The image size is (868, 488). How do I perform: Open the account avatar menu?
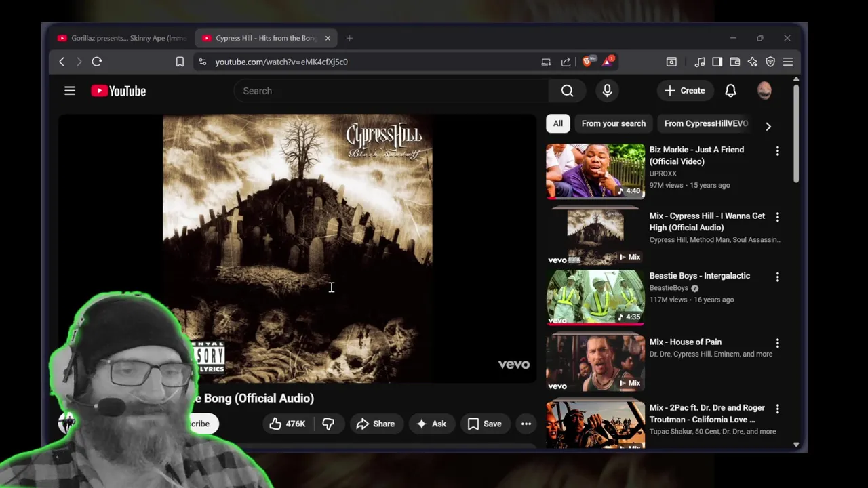click(x=764, y=90)
